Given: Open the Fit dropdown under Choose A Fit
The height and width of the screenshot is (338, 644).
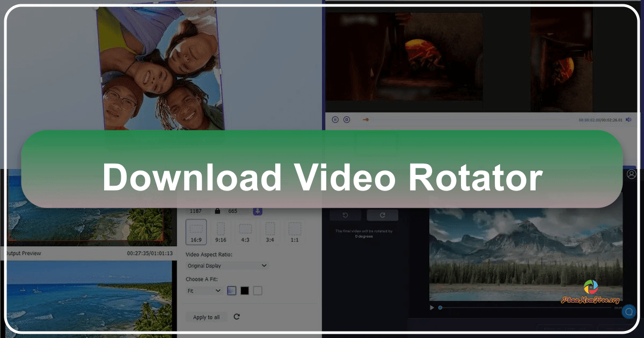Looking at the screenshot, I should click(204, 290).
